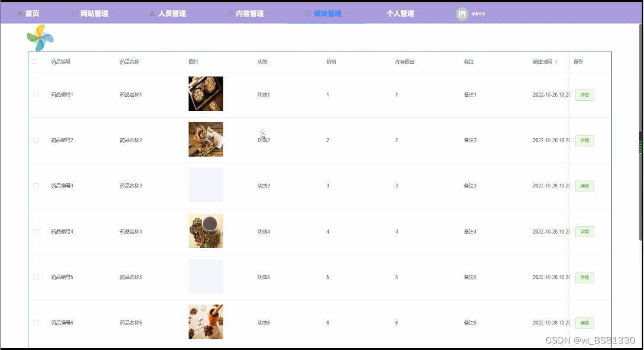Open the 内容管理 menu
This screenshot has height=350, width=644.
[x=249, y=14]
